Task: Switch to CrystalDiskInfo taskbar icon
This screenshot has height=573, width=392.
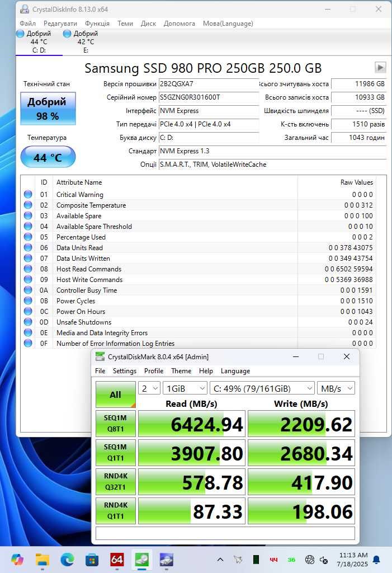Action: pos(167,560)
